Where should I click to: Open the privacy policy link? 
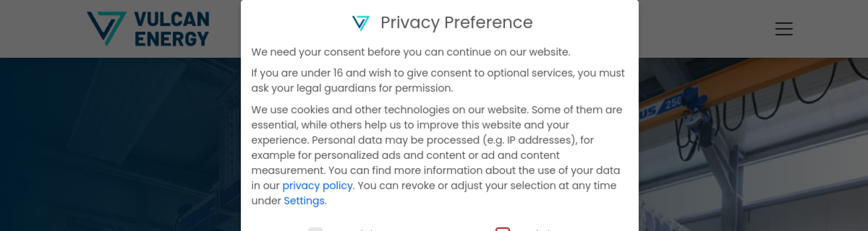tap(317, 185)
